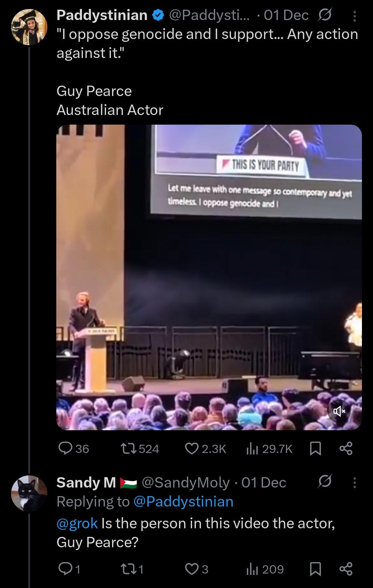Like Paddystinian's post with 2.3K likes

pyautogui.click(x=192, y=448)
